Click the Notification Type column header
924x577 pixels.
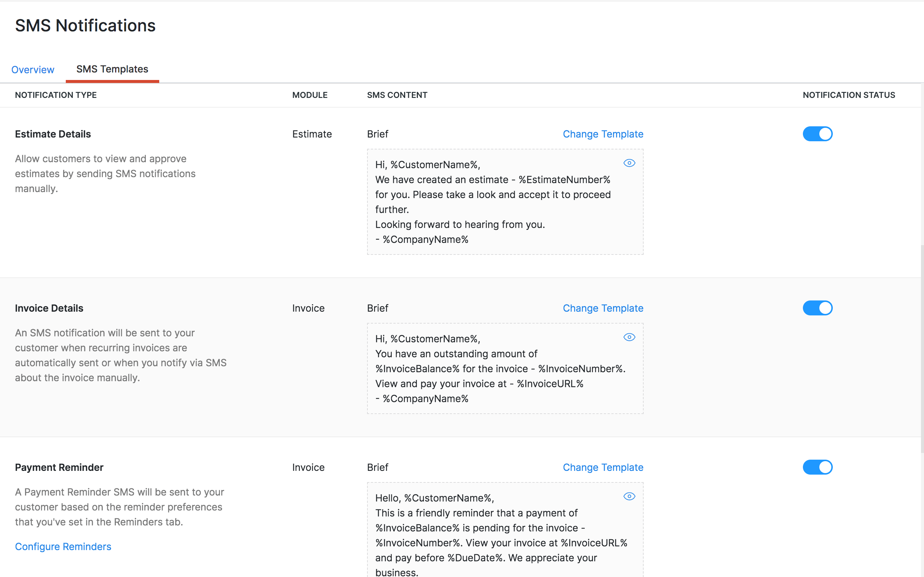[56, 95]
